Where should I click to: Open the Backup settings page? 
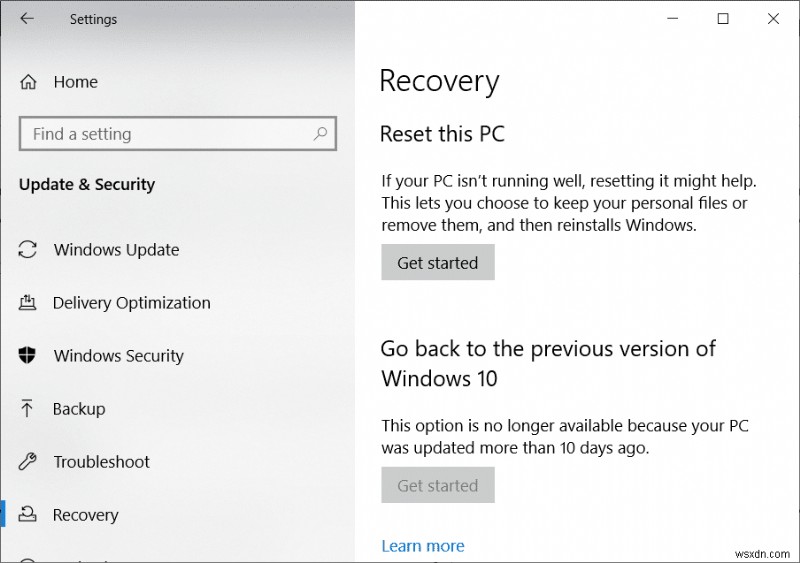79,409
